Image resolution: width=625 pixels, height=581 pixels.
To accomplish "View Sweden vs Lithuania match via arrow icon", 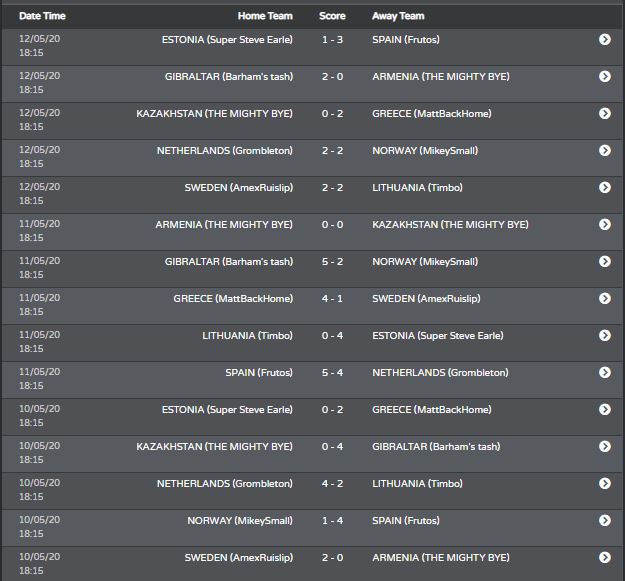I will (605, 187).
